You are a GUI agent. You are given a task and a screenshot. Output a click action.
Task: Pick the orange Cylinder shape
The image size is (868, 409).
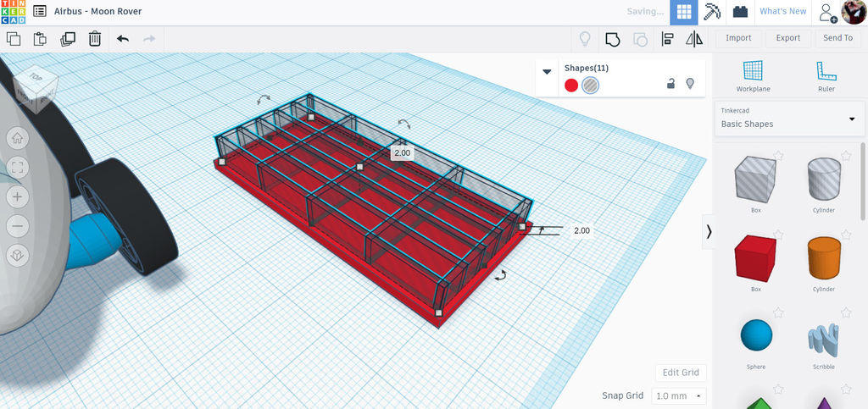[824, 258]
